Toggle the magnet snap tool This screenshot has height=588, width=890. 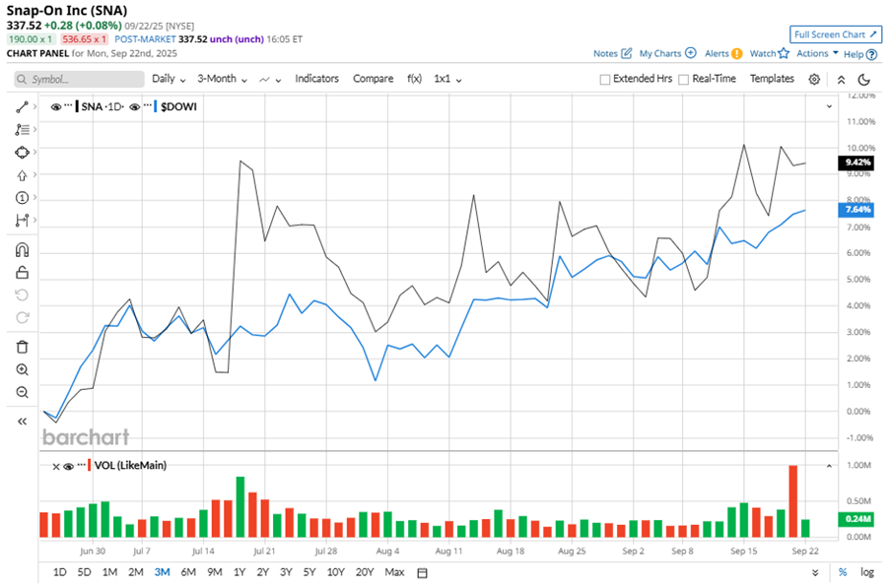(22, 250)
